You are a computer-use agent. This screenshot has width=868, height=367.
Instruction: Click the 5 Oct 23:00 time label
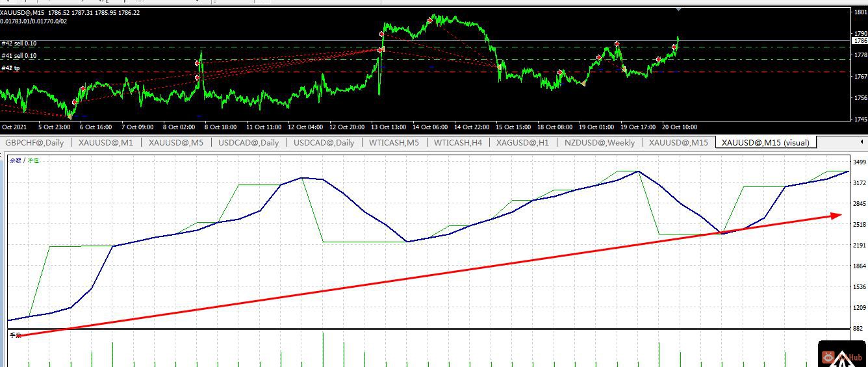click(x=55, y=127)
